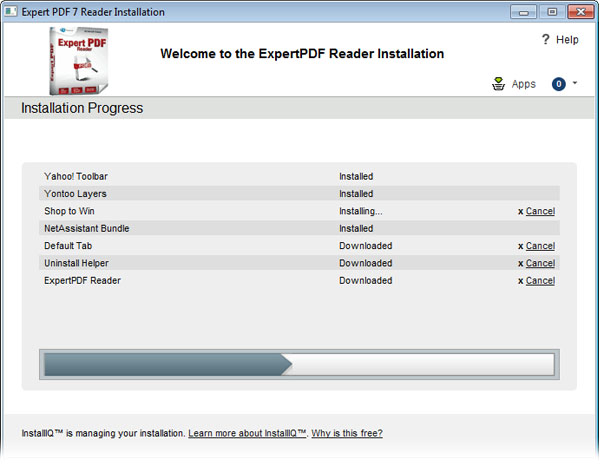
Task: Cancel the Shop to Win installation
Action: (540, 211)
